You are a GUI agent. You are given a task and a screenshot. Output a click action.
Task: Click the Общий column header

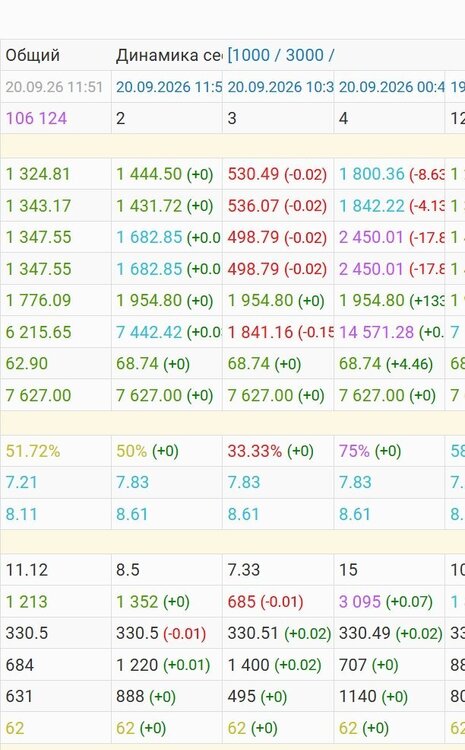pos(33,55)
